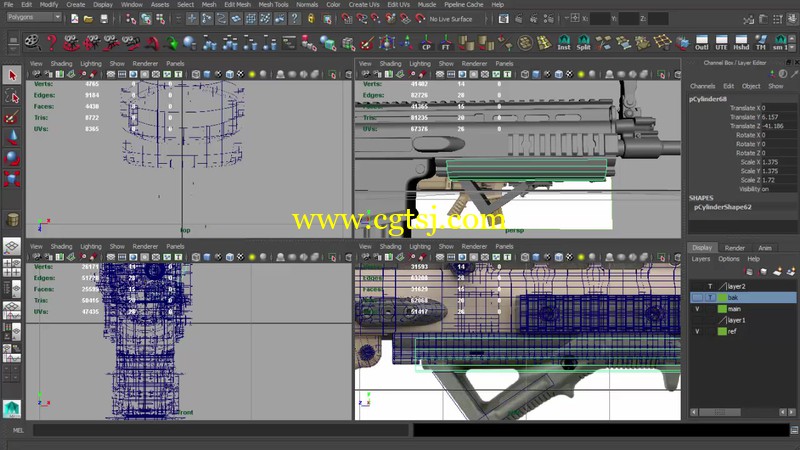Choose the Select tool arrow in toolbox
Image resolution: width=800 pixels, height=450 pixels.
coord(12,76)
